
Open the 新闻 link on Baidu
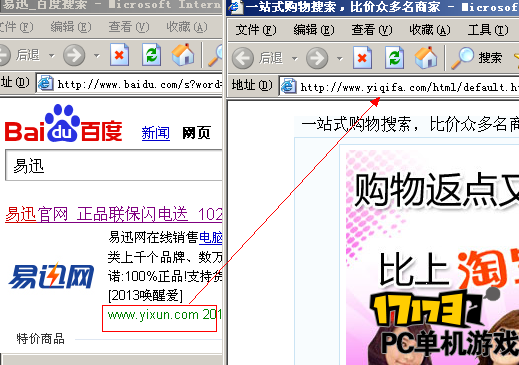156,133
